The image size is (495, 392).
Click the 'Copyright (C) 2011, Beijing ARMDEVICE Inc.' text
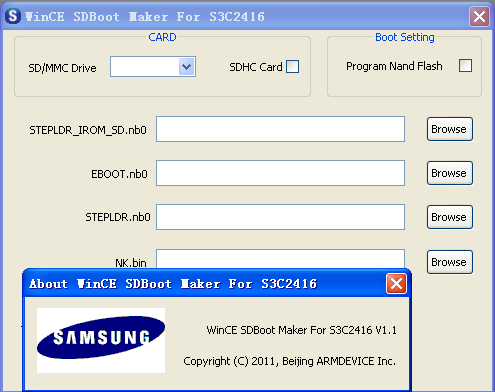[x=289, y=361]
